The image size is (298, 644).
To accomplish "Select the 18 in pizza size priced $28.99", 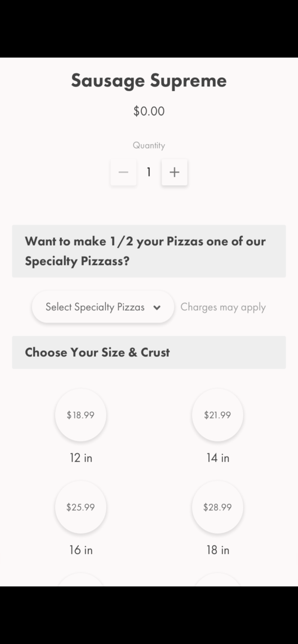I will tap(217, 507).
